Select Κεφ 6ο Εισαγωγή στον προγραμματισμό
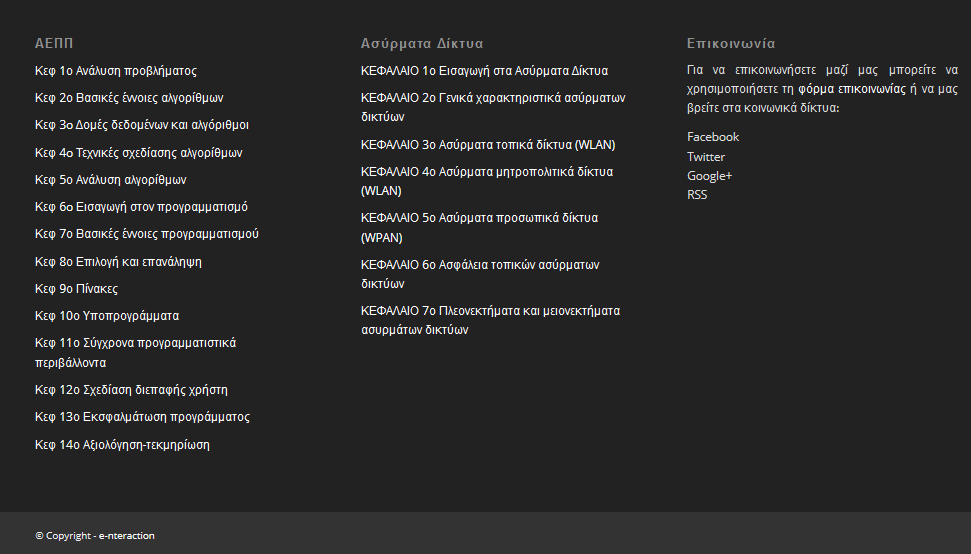The width and height of the screenshot is (971, 554). click(141, 207)
